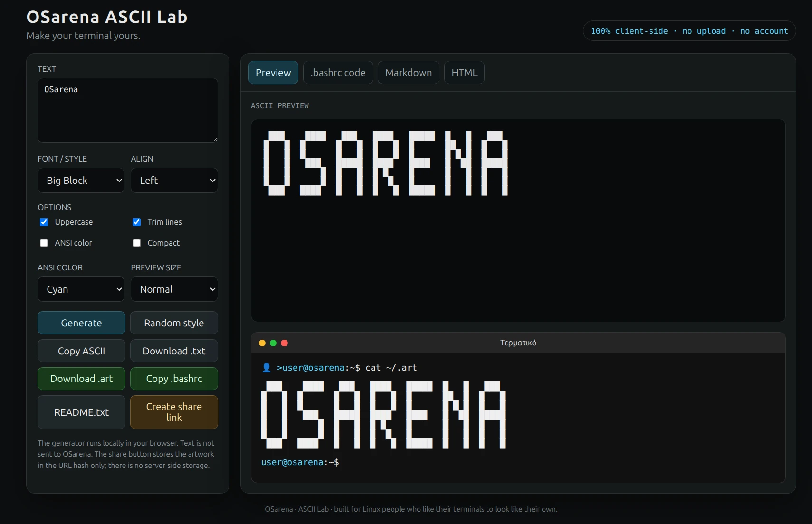Toggle the Uppercase checkbox
This screenshot has height=524, width=812.
click(44, 222)
